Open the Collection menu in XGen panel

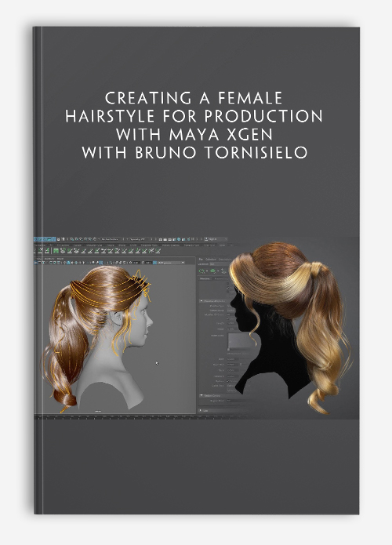point(211,260)
